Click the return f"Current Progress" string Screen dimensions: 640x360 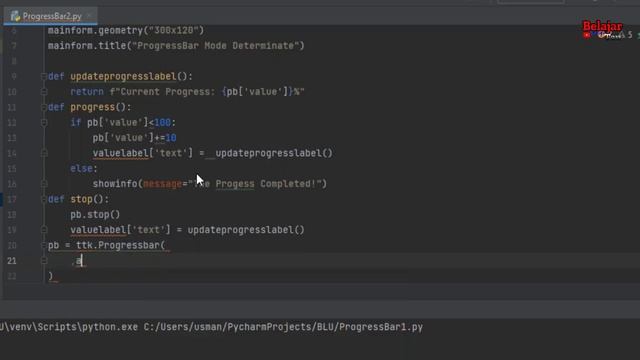[207, 92]
